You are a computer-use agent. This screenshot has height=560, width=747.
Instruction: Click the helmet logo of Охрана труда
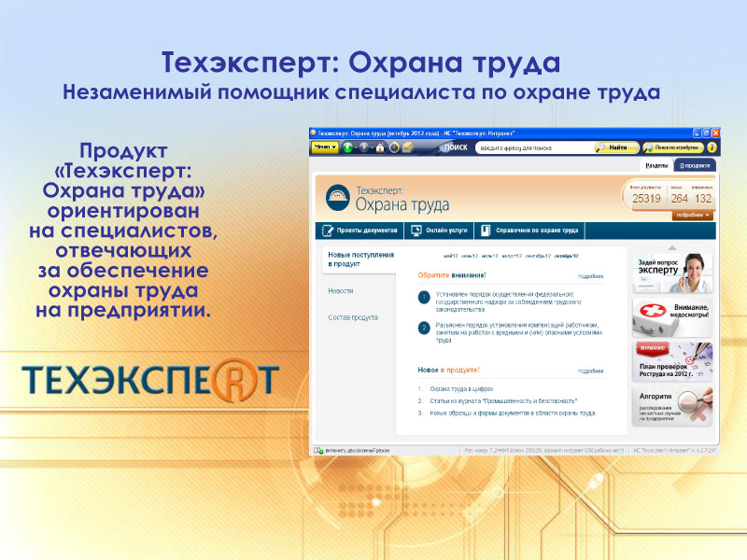click(338, 197)
